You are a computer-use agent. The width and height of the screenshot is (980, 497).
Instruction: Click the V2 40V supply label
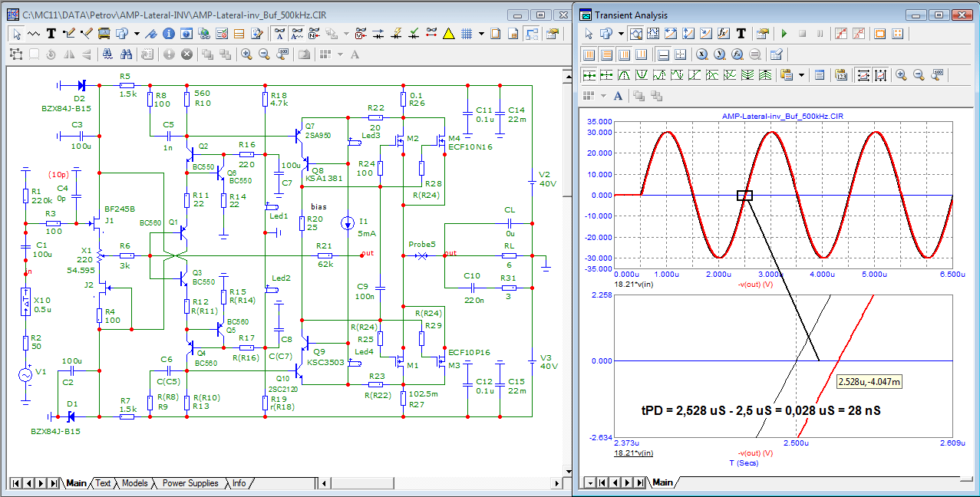pyautogui.click(x=546, y=179)
